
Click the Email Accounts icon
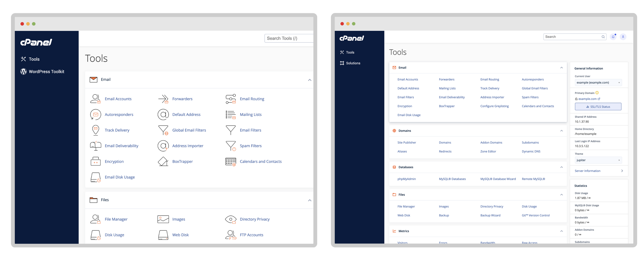(x=95, y=98)
